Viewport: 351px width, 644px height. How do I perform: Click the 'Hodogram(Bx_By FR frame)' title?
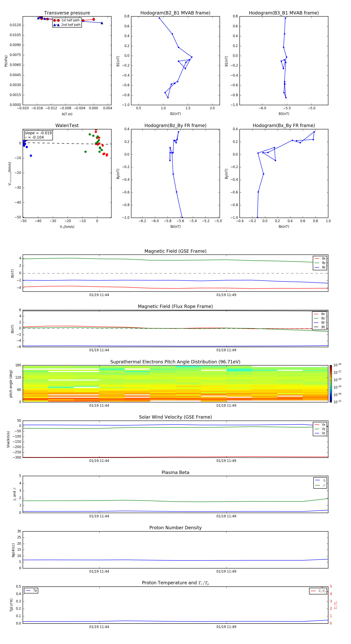[284, 125]
